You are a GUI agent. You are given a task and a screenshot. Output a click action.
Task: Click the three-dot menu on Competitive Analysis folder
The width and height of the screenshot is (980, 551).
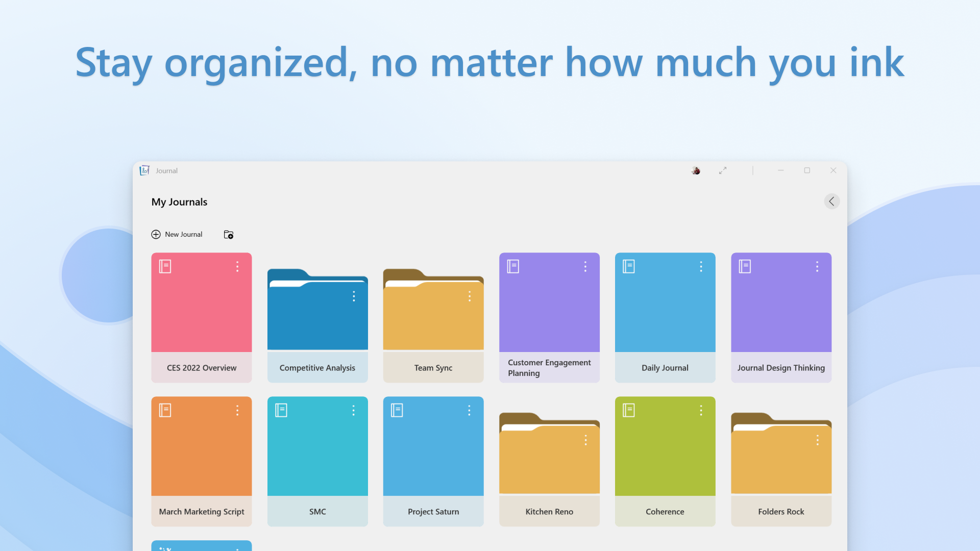(x=353, y=296)
